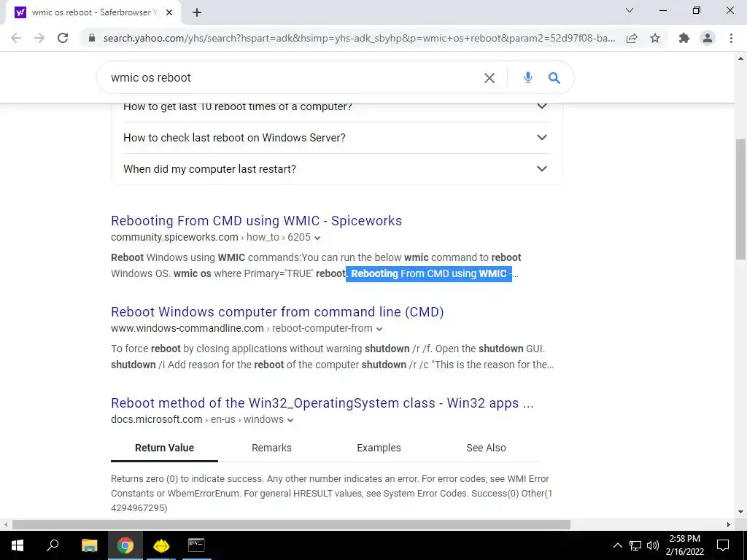Open File Explorer from the taskbar
This screenshot has height=560, width=747.
[89, 545]
